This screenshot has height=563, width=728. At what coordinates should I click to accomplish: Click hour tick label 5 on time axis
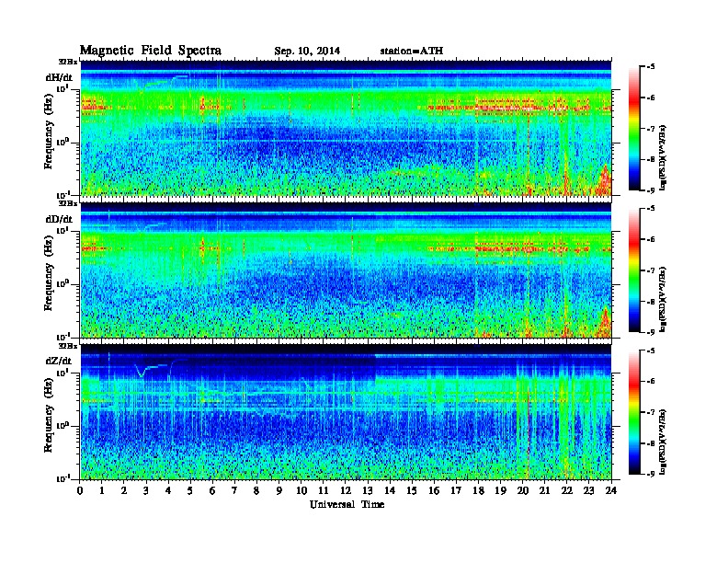tap(190, 491)
